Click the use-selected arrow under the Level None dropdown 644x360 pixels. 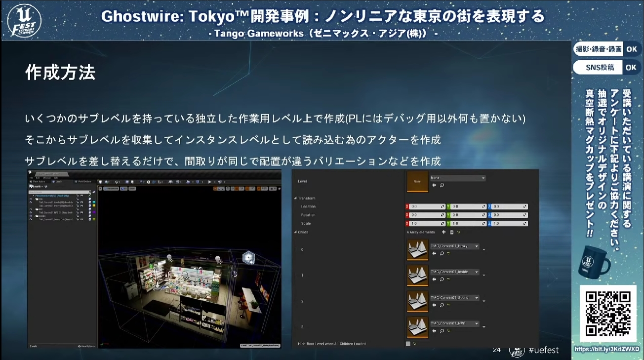434,185
